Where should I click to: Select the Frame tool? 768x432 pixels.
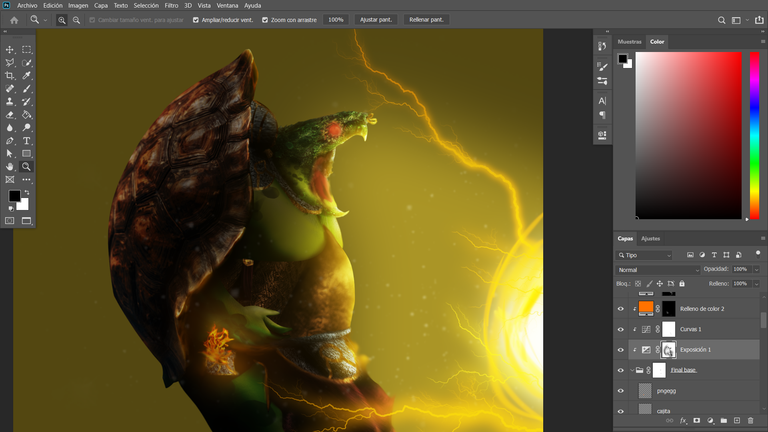pyautogui.click(x=10, y=180)
